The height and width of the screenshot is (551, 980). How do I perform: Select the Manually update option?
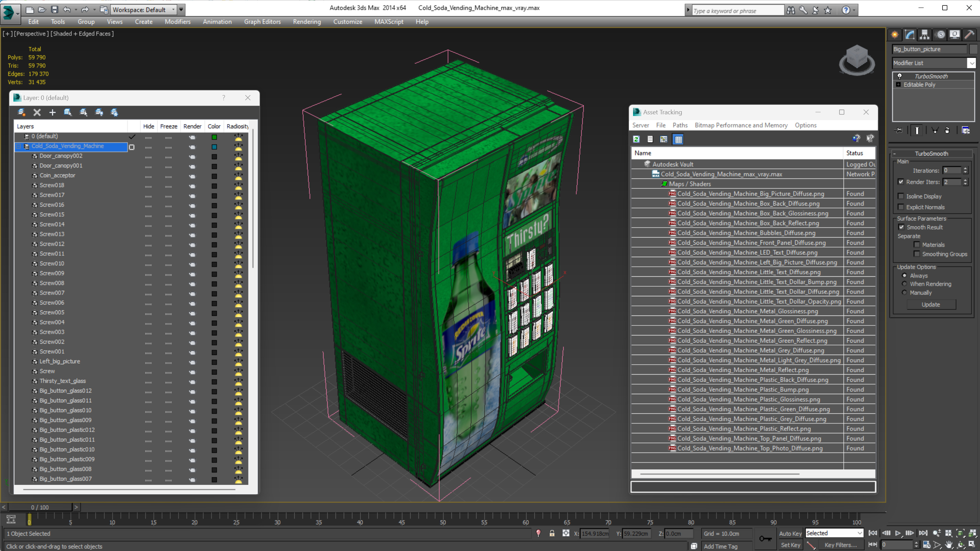click(904, 292)
